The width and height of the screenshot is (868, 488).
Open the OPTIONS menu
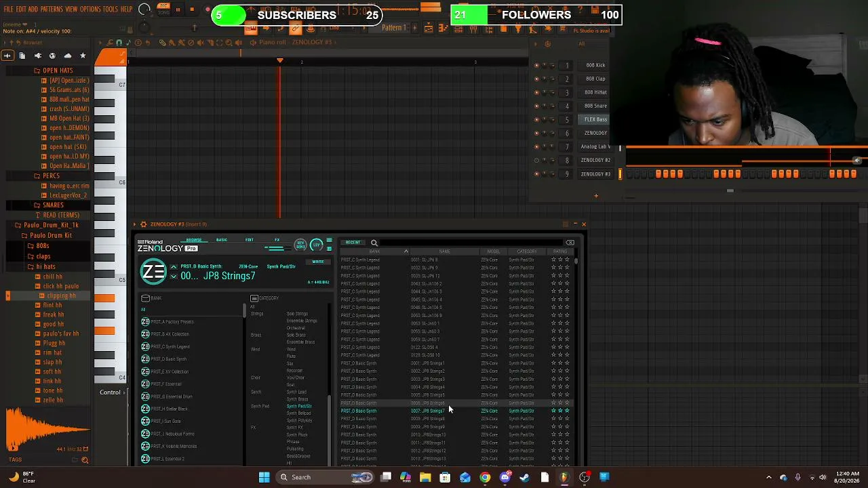[90, 9]
